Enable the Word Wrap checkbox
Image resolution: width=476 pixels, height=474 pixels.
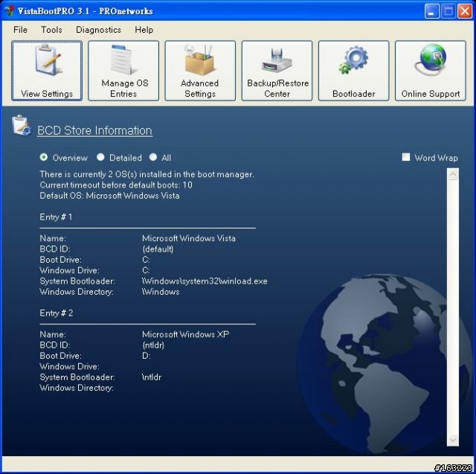point(406,157)
